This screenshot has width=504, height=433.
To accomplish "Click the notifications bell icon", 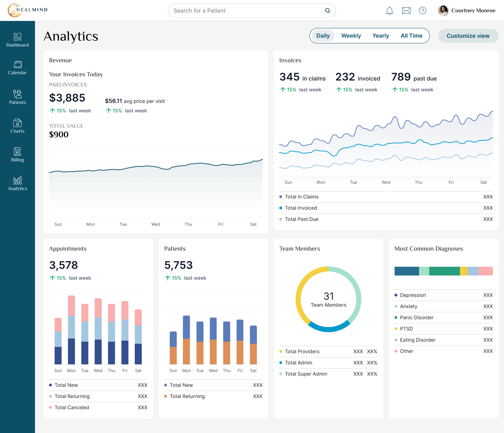I will coord(390,11).
